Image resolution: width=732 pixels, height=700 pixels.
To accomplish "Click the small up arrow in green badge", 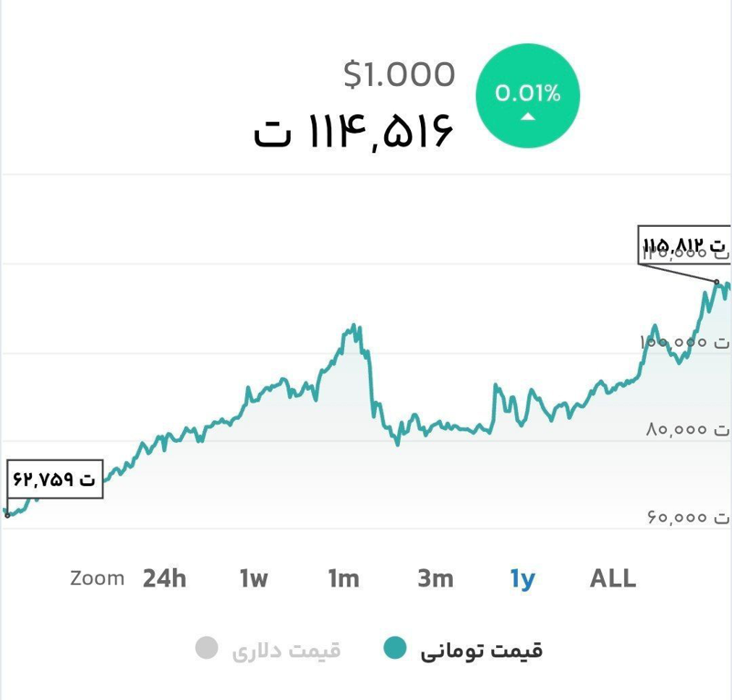I will point(527,117).
